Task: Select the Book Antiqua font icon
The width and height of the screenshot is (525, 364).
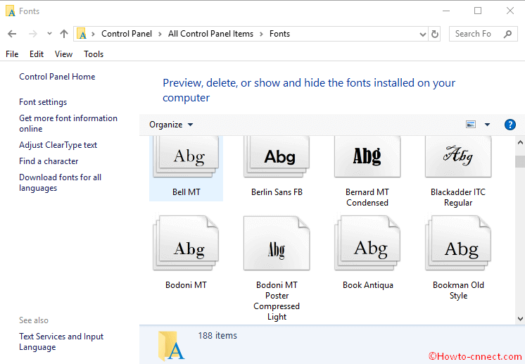Action: (367, 243)
